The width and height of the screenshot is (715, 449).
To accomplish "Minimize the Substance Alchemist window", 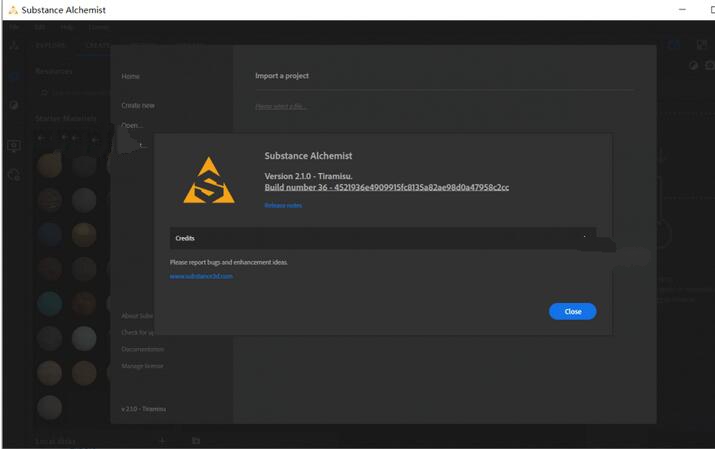I will [682, 10].
